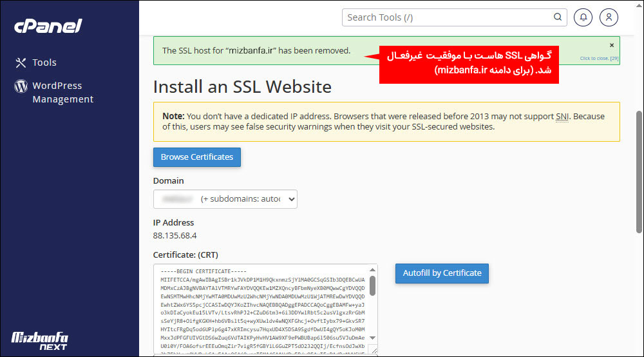Click the 'Certificate: (CRT)' label
The image size is (644, 357).
pyautogui.click(x=185, y=255)
